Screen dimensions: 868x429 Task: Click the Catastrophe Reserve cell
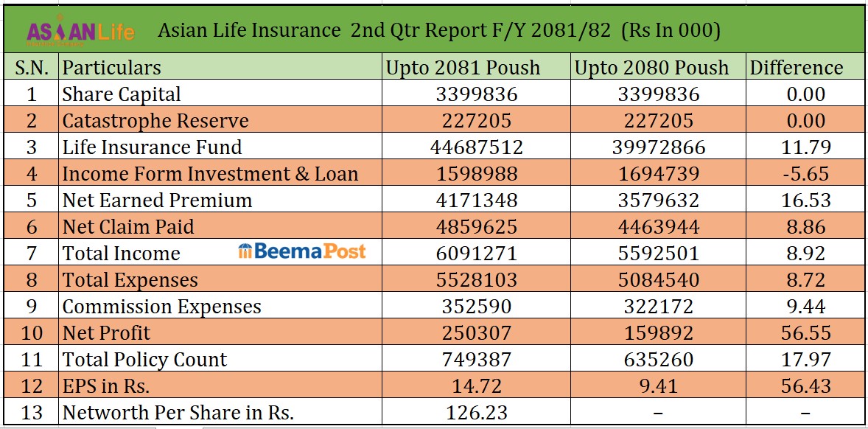[x=155, y=121]
